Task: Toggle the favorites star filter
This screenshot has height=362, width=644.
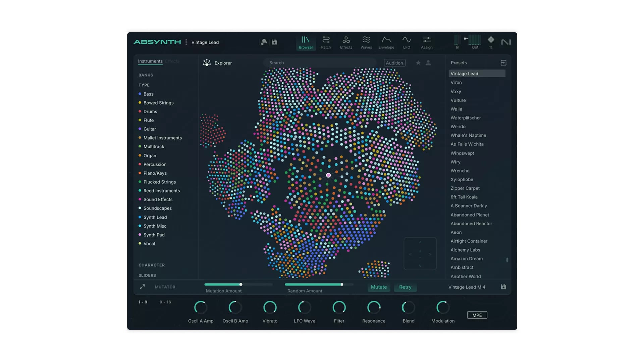Action: [418, 63]
